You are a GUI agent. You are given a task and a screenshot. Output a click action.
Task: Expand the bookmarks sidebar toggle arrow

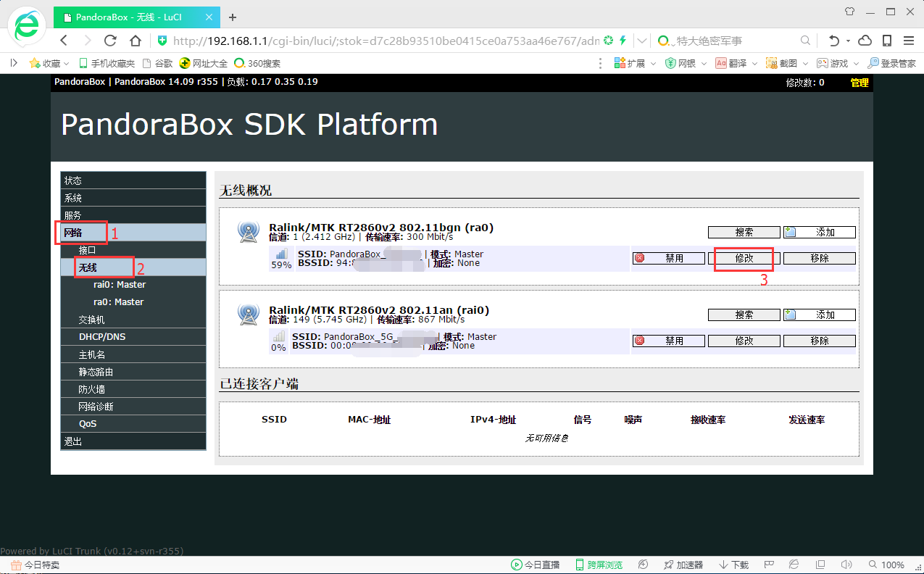(14, 63)
